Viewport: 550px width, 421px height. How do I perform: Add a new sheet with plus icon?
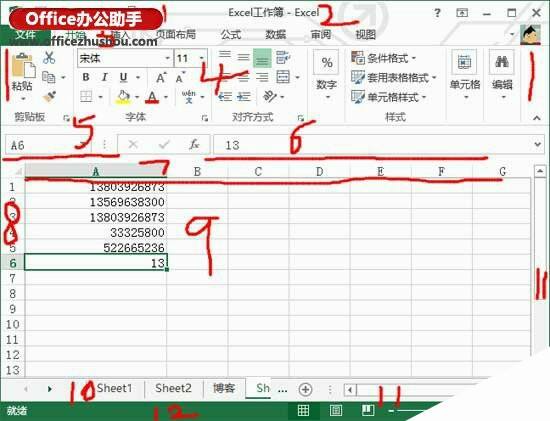306,389
